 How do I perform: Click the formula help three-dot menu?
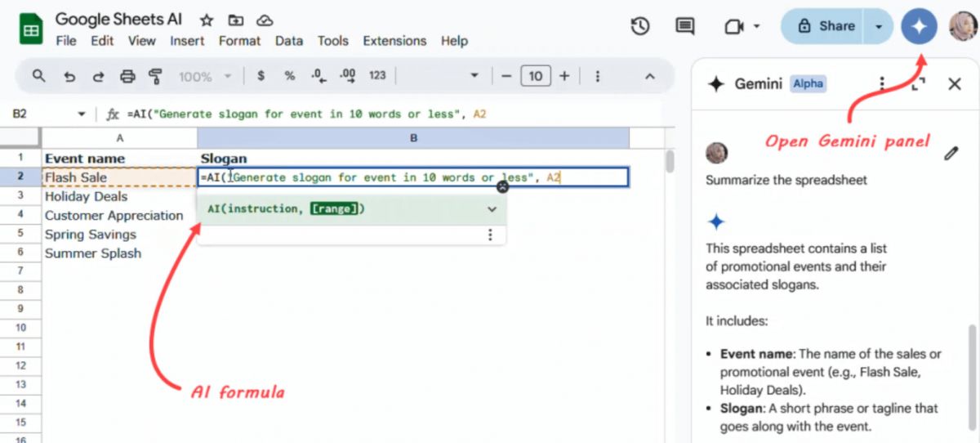pos(490,235)
